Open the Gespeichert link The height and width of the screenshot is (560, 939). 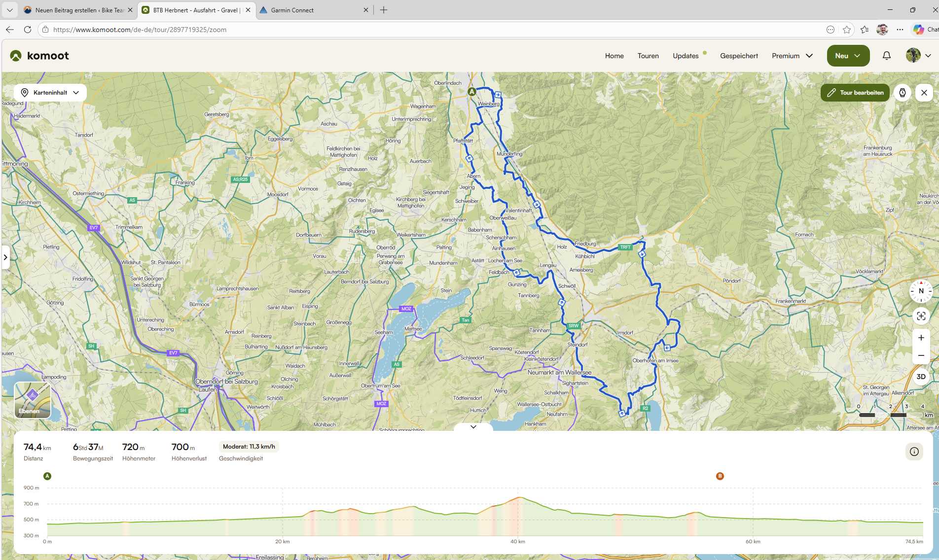[x=739, y=56]
